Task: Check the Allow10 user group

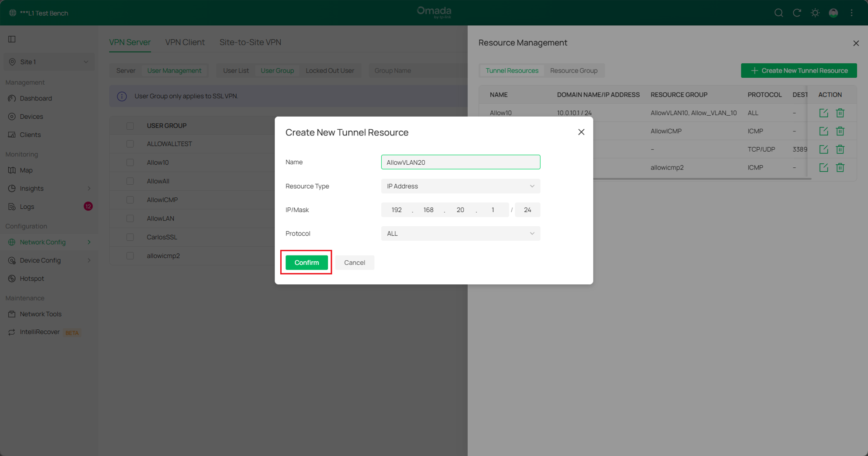Action: tap(130, 162)
